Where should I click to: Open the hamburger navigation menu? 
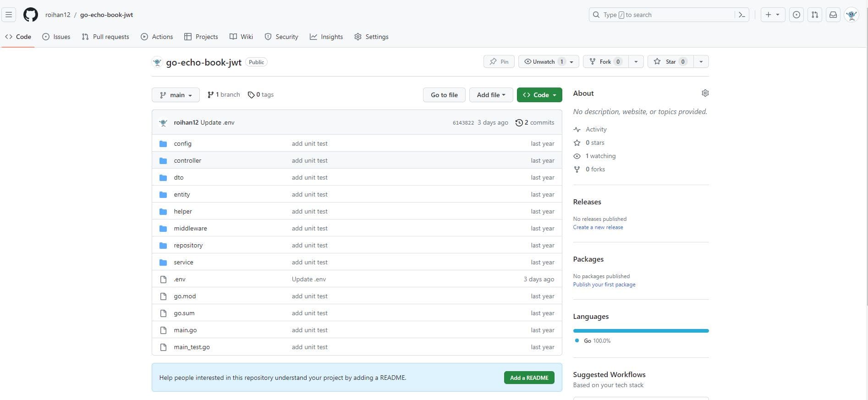9,15
